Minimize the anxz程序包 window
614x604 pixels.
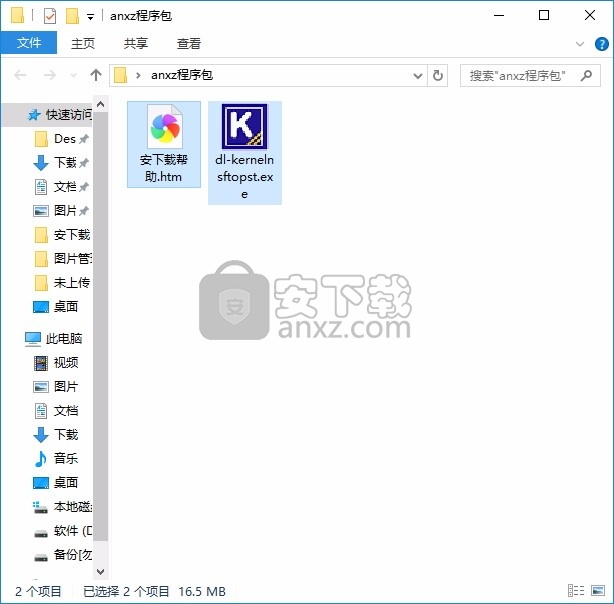pos(499,16)
